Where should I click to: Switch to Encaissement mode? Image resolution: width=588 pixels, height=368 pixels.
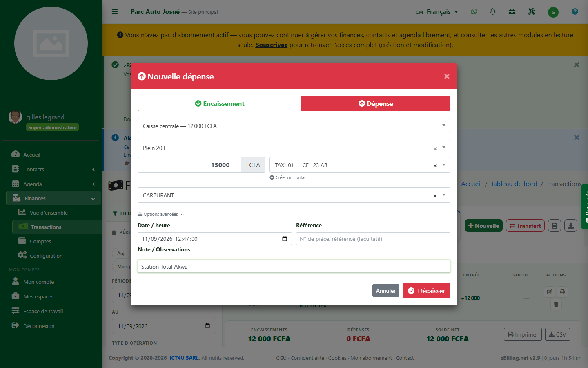tap(220, 103)
